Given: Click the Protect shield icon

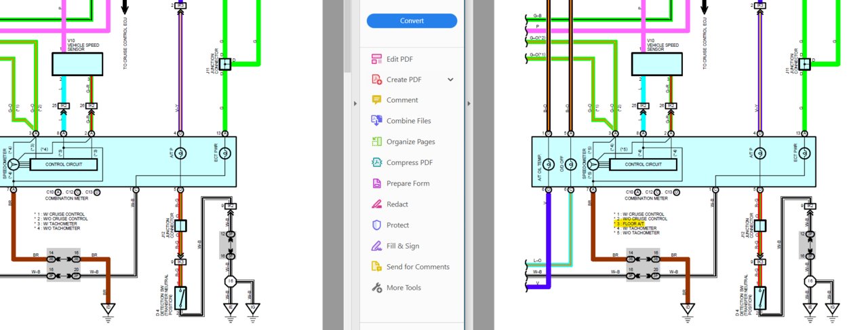Looking at the screenshot, I should tap(376, 225).
